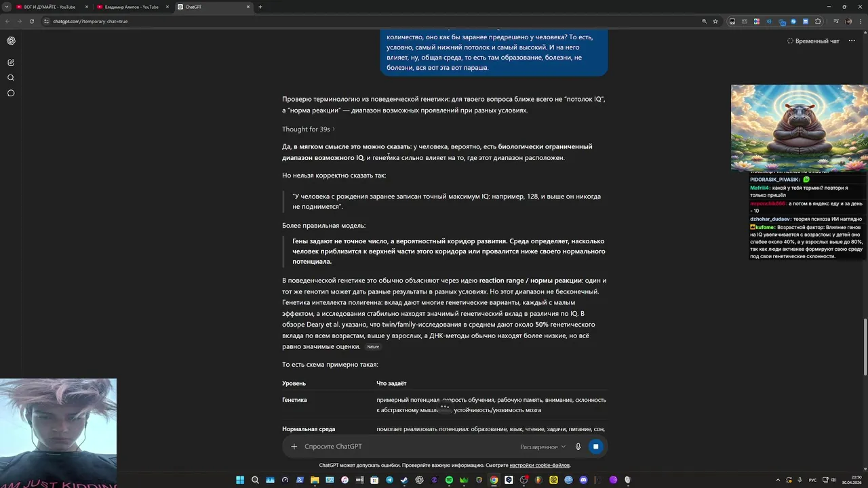Activate voice dictation microphone icon

point(578,447)
